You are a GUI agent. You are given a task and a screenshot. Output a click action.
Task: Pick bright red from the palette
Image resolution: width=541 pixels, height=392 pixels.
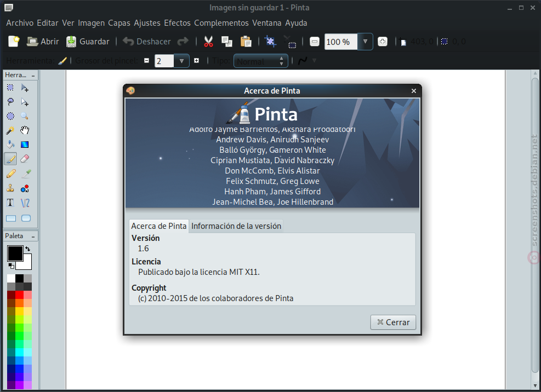(x=19, y=295)
